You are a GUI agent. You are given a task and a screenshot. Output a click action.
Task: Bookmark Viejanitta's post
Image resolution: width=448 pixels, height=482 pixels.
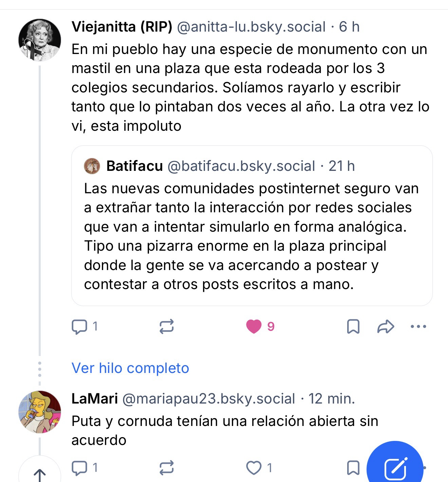pos(353,327)
